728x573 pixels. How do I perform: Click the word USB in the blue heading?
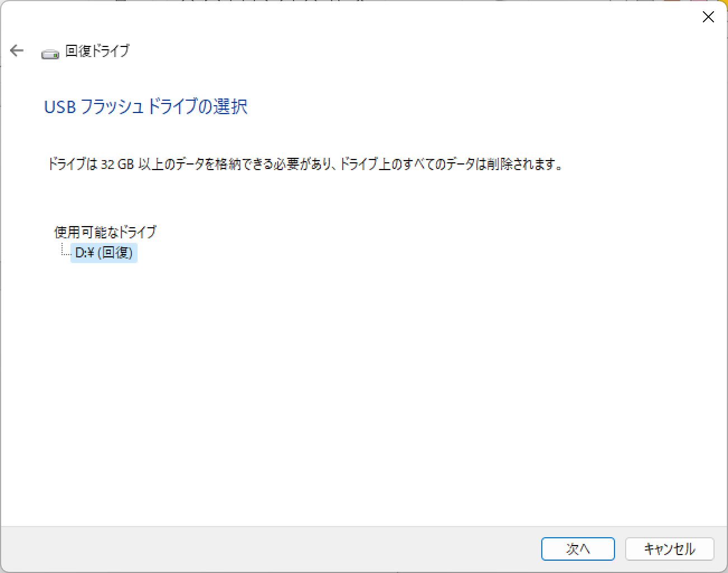tap(60, 107)
